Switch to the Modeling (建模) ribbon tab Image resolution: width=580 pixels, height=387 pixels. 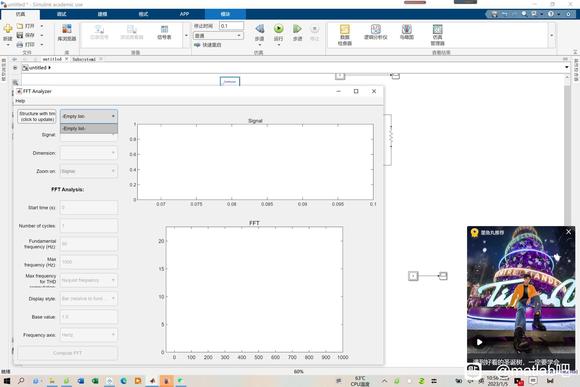tap(102, 14)
